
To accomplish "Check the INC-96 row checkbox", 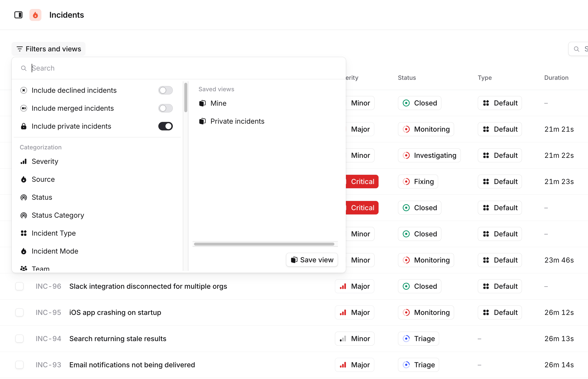I will 19,286.
